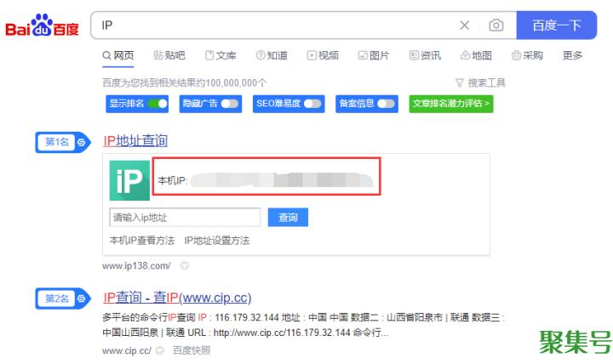This screenshot has width=613, height=364.
Task: Switch to the 贴吧 tab
Action: tap(169, 55)
